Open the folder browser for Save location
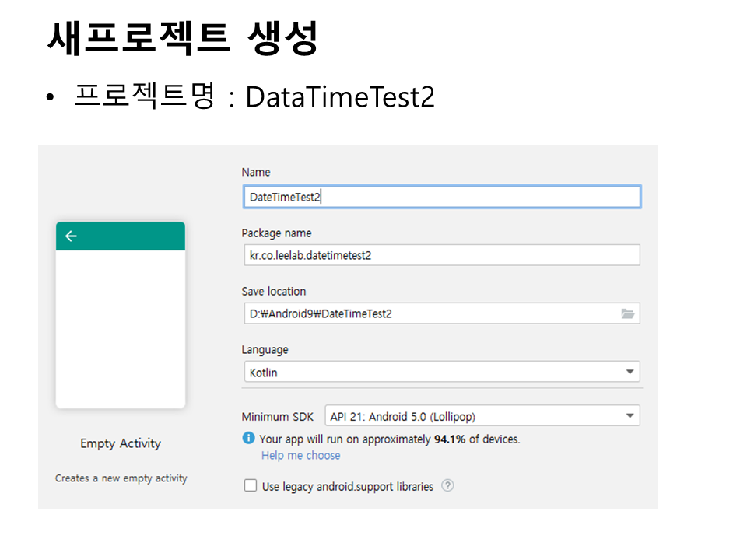 pos(627,313)
